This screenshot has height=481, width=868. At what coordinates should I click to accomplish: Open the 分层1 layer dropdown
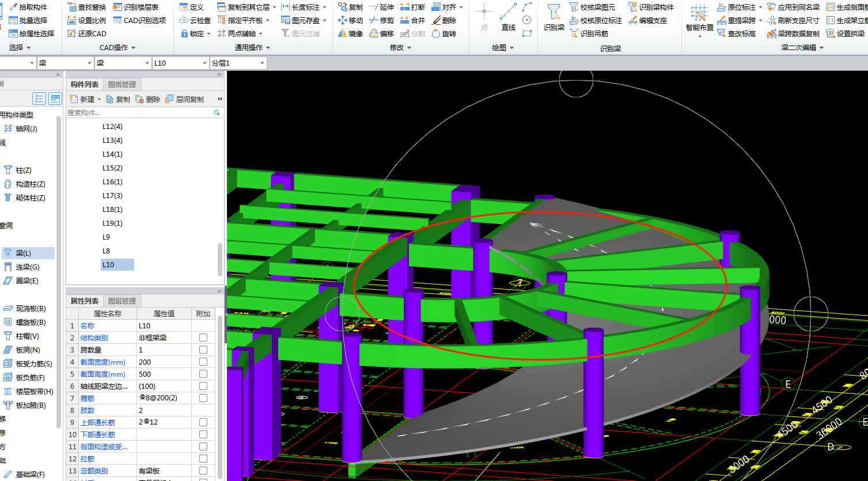click(x=263, y=63)
